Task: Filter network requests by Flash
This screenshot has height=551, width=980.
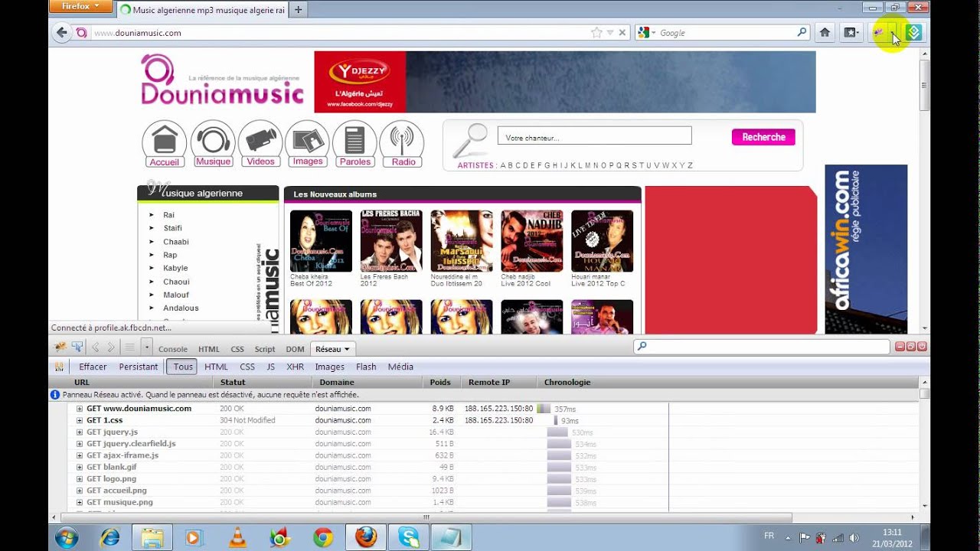Action: click(x=366, y=367)
